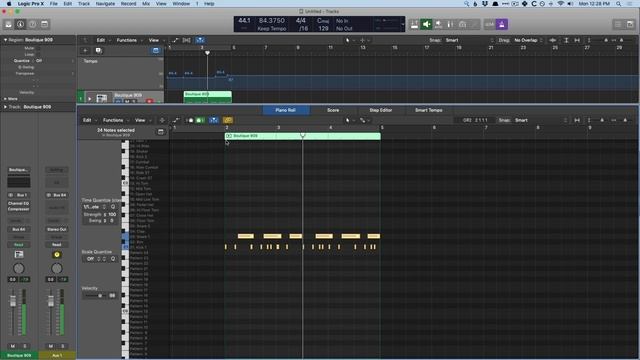Click the Channel EQ plugin slot
This screenshot has width=640, height=360.
[x=18, y=203]
